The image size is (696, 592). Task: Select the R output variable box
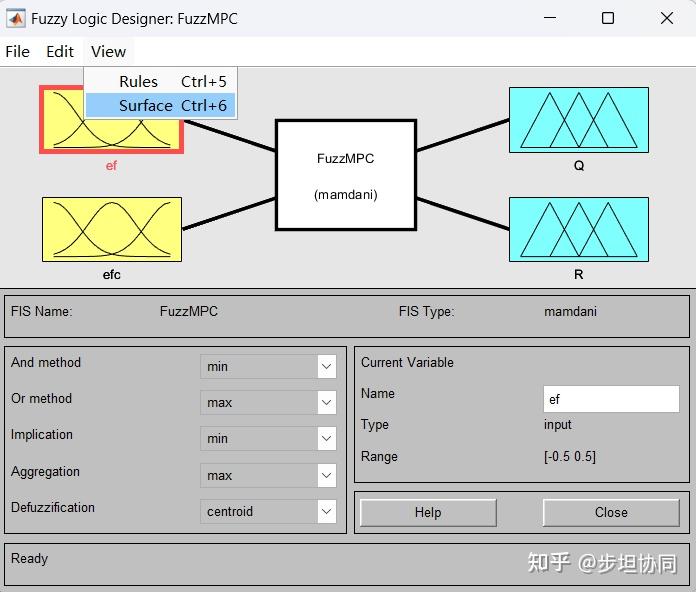pyautogui.click(x=579, y=229)
